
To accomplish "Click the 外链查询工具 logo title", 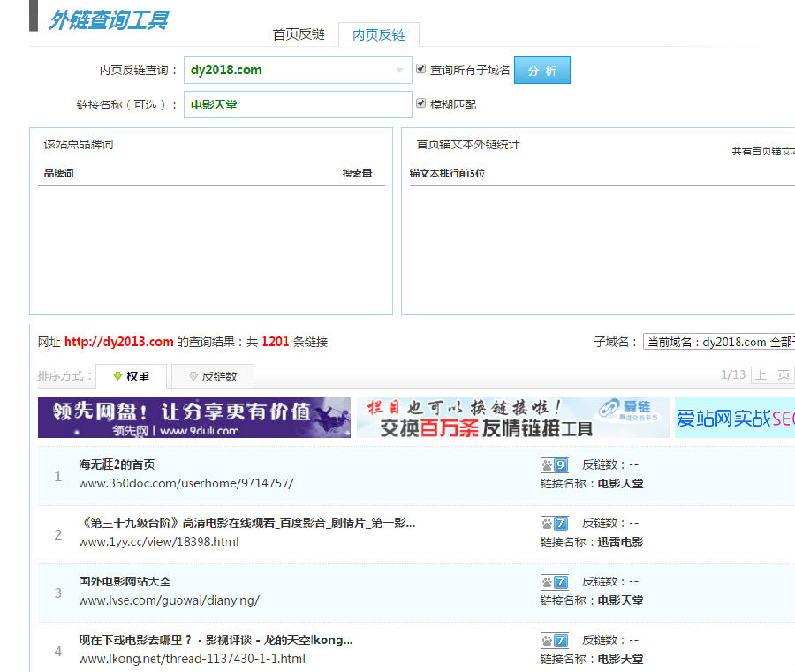I will click(109, 21).
